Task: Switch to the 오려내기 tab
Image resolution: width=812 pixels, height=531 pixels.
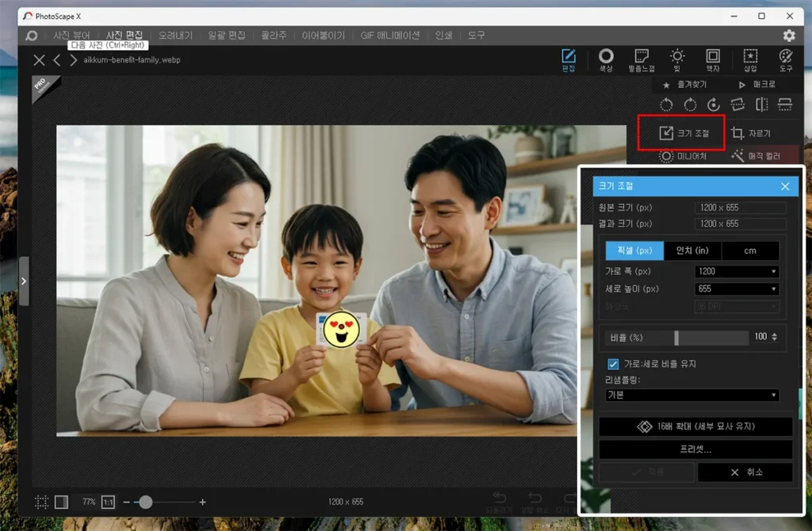Action: click(x=175, y=36)
